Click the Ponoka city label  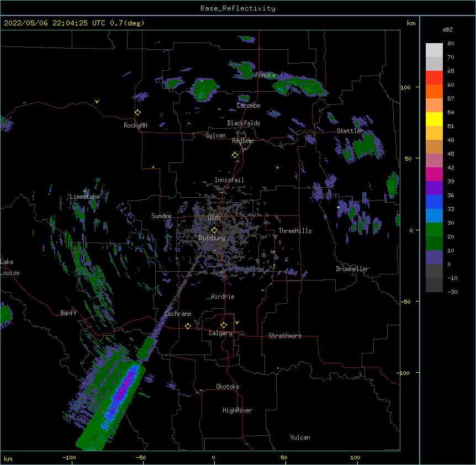265,75
